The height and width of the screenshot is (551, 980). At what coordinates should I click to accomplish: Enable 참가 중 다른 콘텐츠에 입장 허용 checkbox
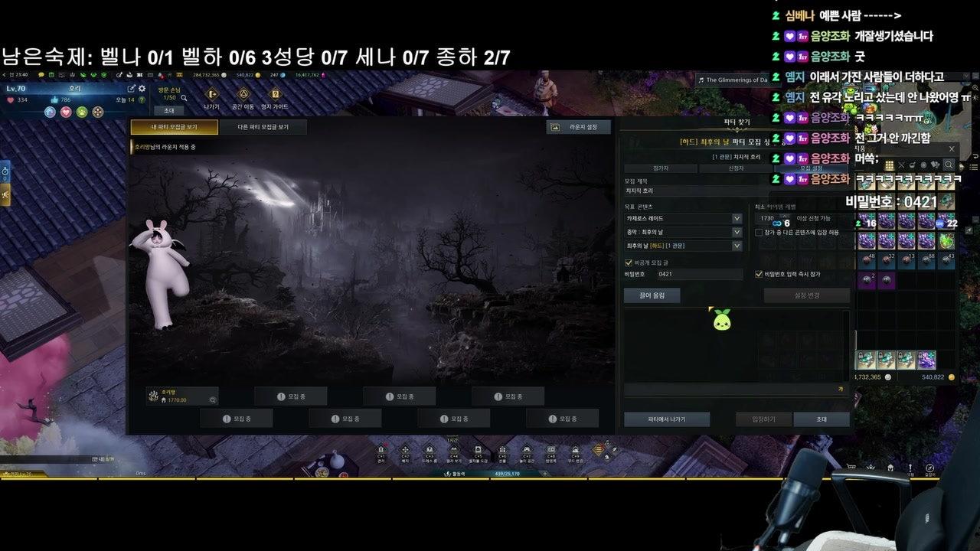(759, 232)
